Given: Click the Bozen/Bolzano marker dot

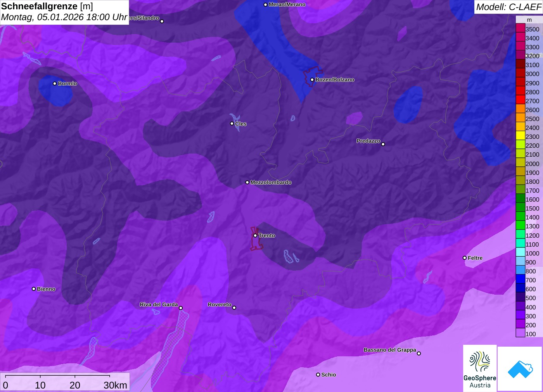Looking at the screenshot, I should pos(312,80).
